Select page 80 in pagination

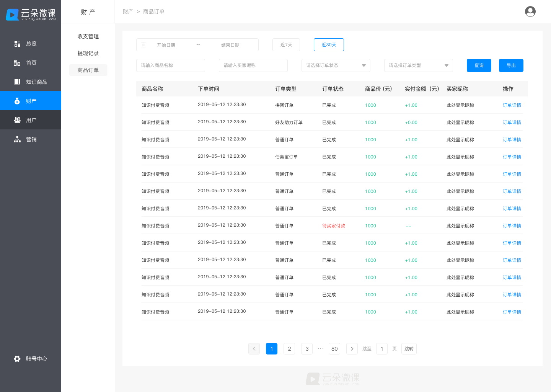pyautogui.click(x=334, y=349)
